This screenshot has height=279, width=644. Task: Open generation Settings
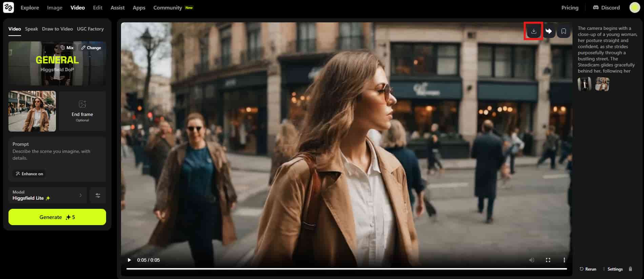pyautogui.click(x=613, y=269)
